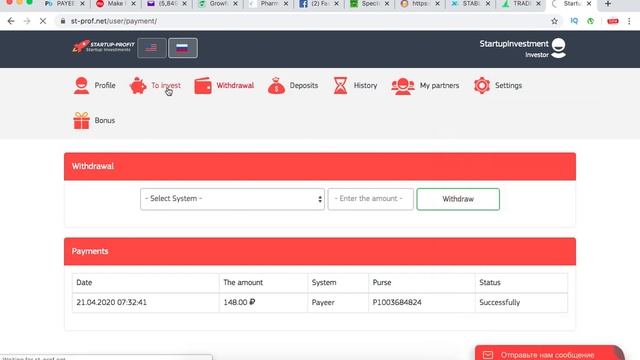The width and height of the screenshot is (640, 360).
Task: Click the StartupInvestment user avatar
Action: [558, 48]
